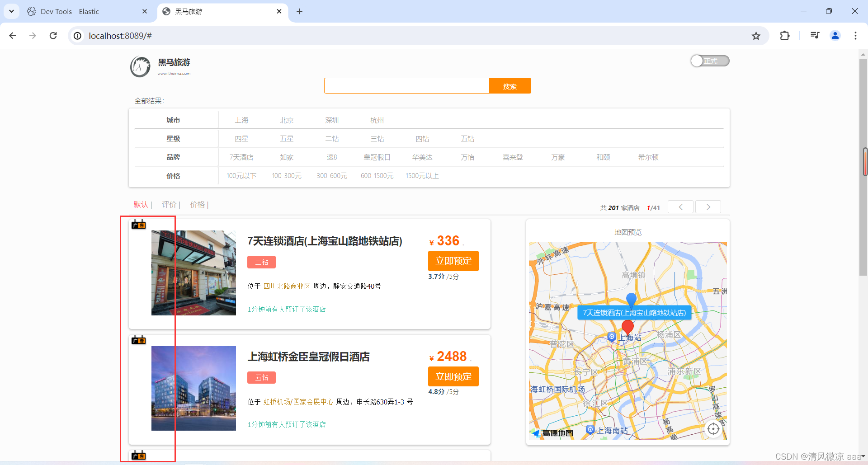Viewport: 868px width, 465px height.
Task: Close the 黑马旅游 tab
Action: point(279,11)
